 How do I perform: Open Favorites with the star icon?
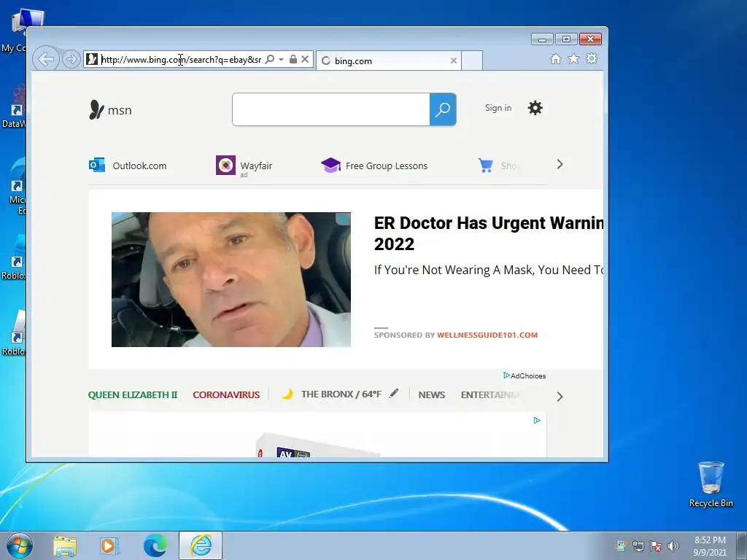click(573, 58)
